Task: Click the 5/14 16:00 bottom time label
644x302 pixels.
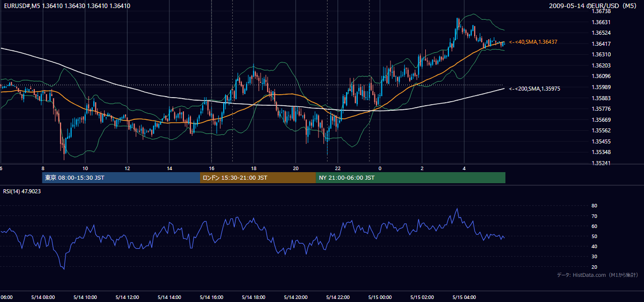Action: pyautogui.click(x=212, y=297)
